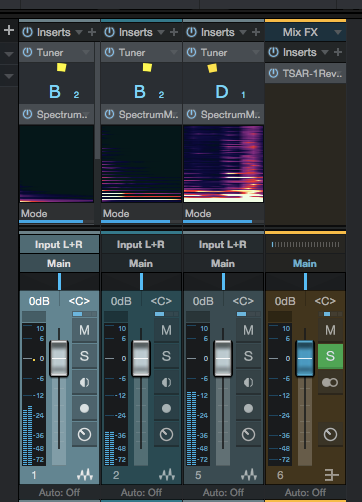362x502 pixels.
Task: Add insert on channel 5 via plus icon
Action: [256, 32]
